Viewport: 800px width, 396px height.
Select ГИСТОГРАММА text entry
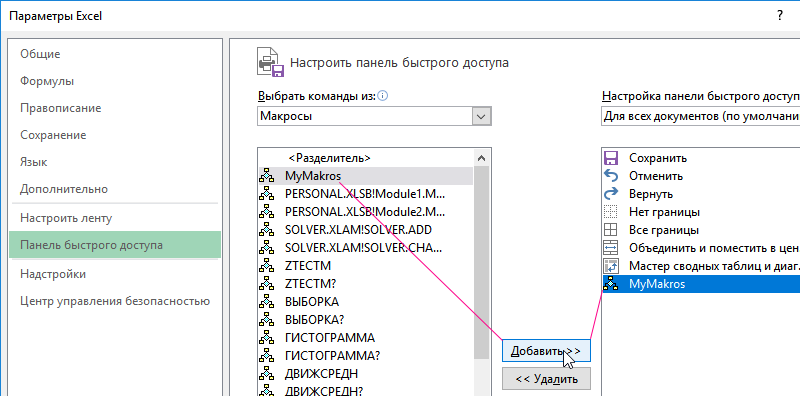click(330, 337)
